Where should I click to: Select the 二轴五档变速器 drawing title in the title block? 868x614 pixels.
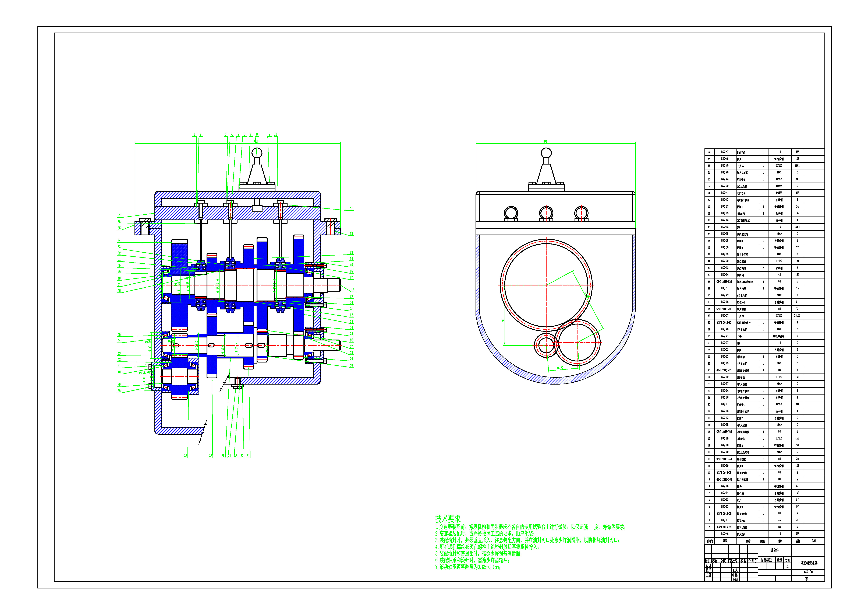[x=807, y=563]
